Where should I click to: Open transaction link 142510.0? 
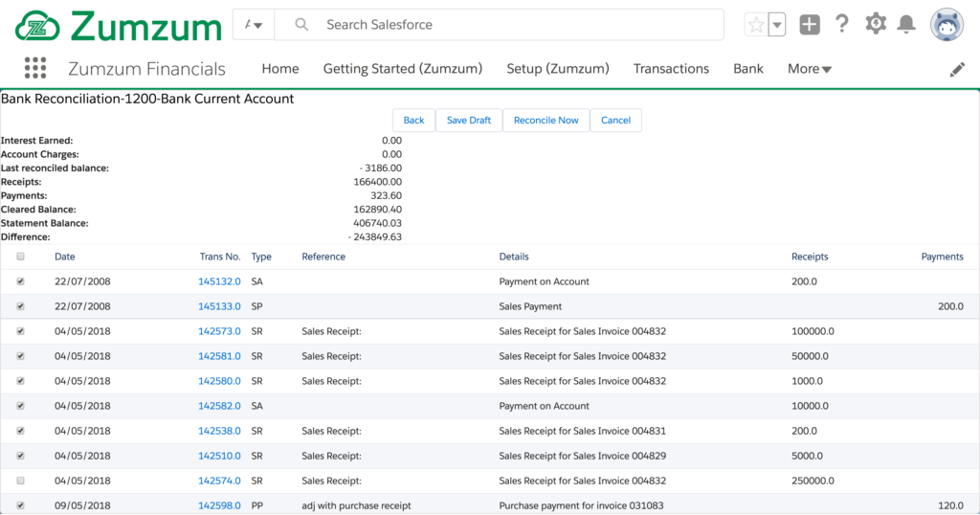tap(219, 456)
